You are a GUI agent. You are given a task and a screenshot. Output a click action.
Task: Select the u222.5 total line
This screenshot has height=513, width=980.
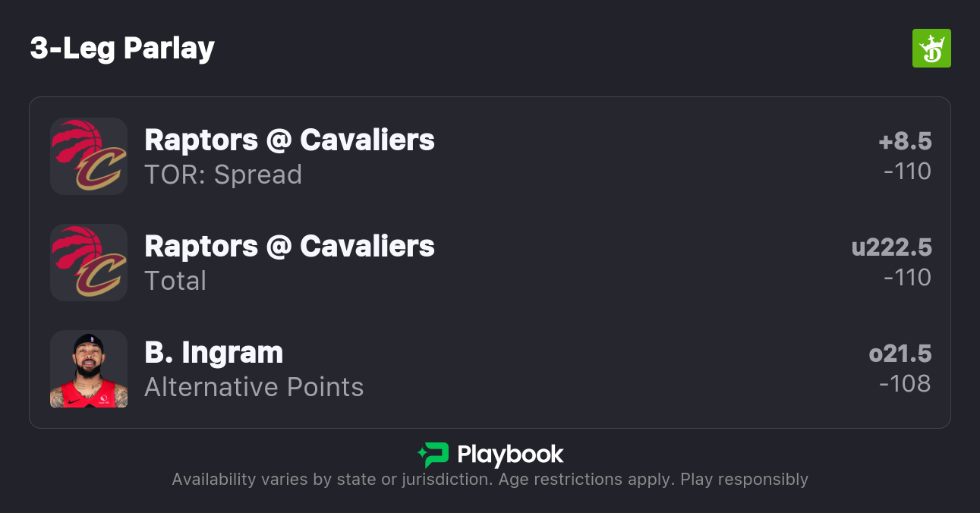[891, 247]
